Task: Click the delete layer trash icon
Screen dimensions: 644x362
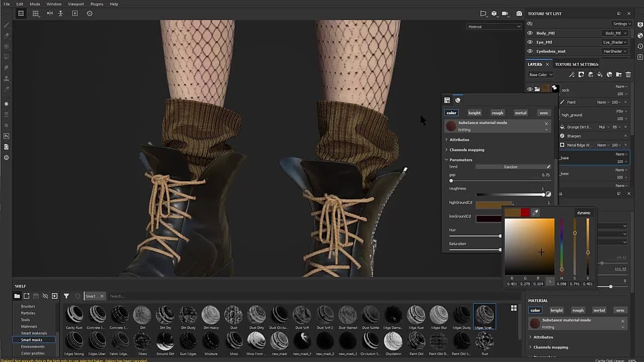Action: point(628,74)
